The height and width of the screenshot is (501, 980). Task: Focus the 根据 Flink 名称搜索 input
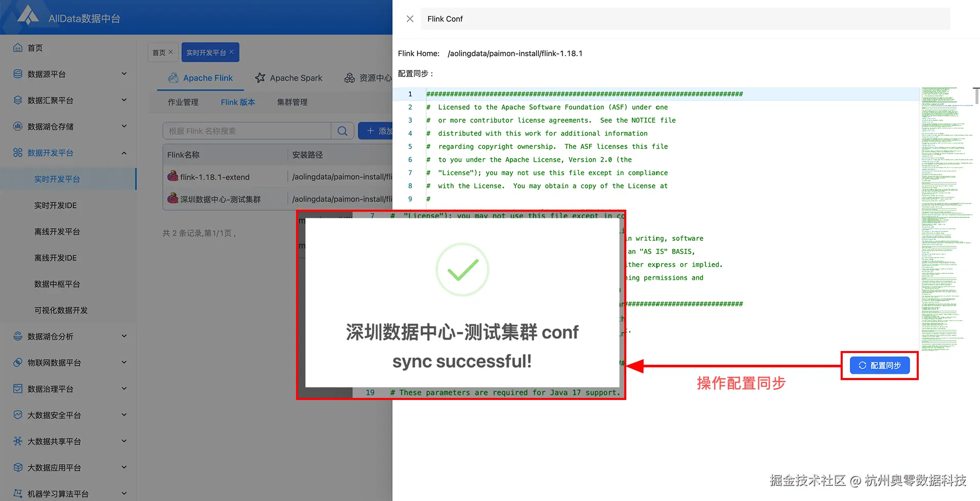coord(247,131)
